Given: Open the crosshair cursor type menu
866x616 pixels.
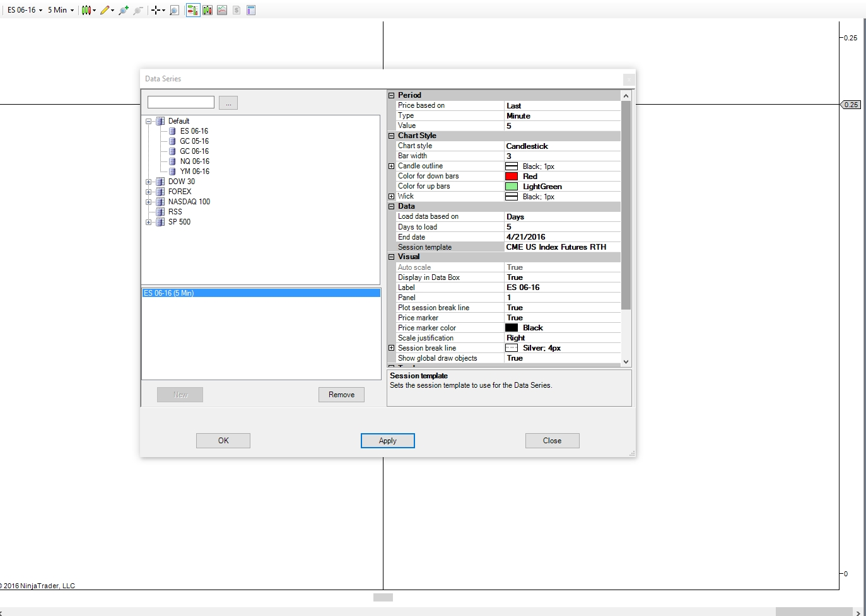Looking at the screenshot, I should click(158, 10).
